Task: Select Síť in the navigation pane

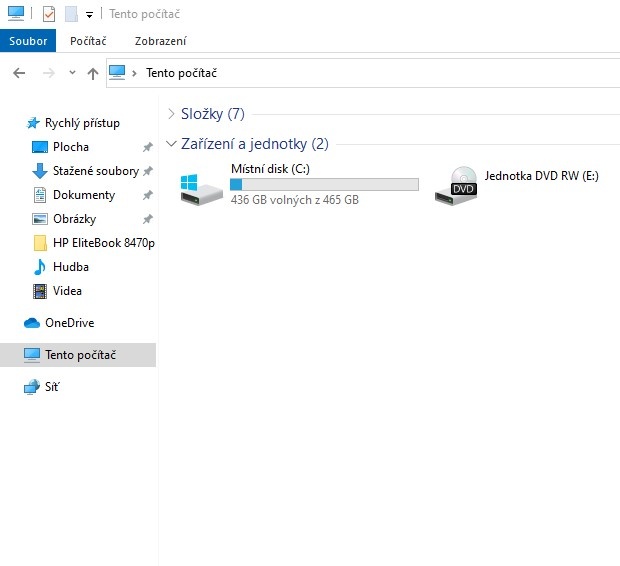Action: (x=52, y=387)
